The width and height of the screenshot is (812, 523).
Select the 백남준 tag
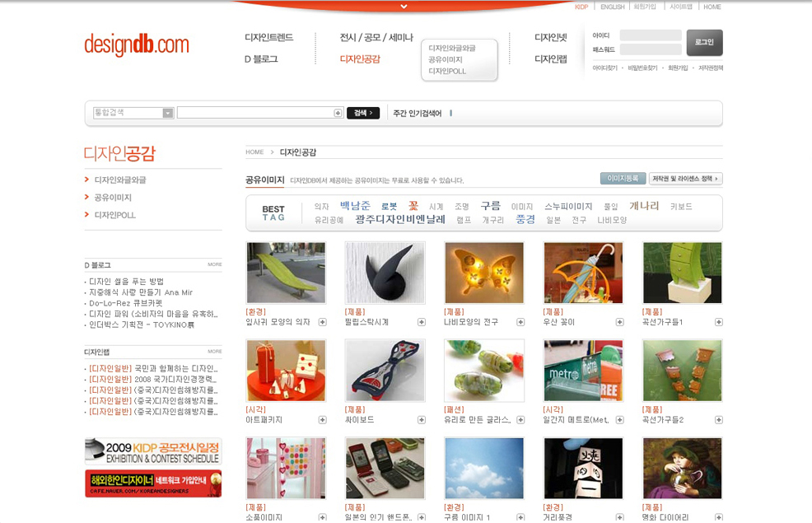click(355, 205)
